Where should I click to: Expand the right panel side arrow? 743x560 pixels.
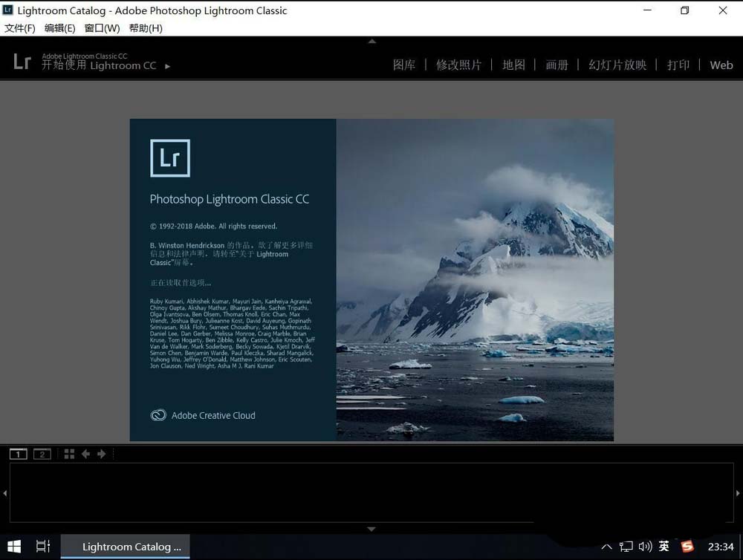click(x=738, y=493)
